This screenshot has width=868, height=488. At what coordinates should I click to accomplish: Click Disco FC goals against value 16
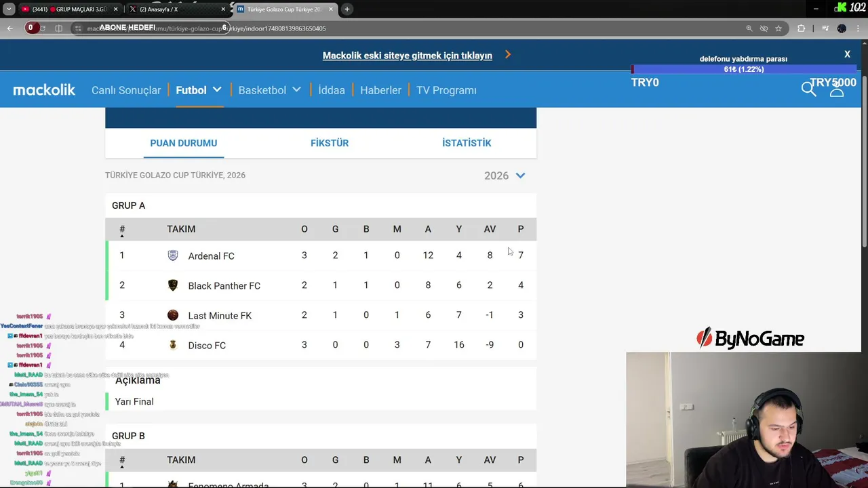(x=459, y=345)
